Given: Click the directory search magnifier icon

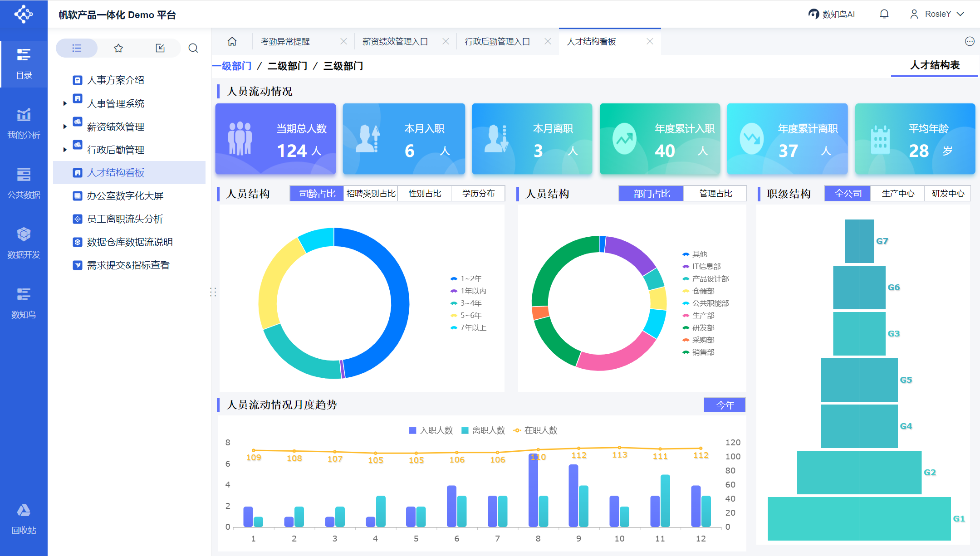Looking at the screenshot, I should point(193,48).
